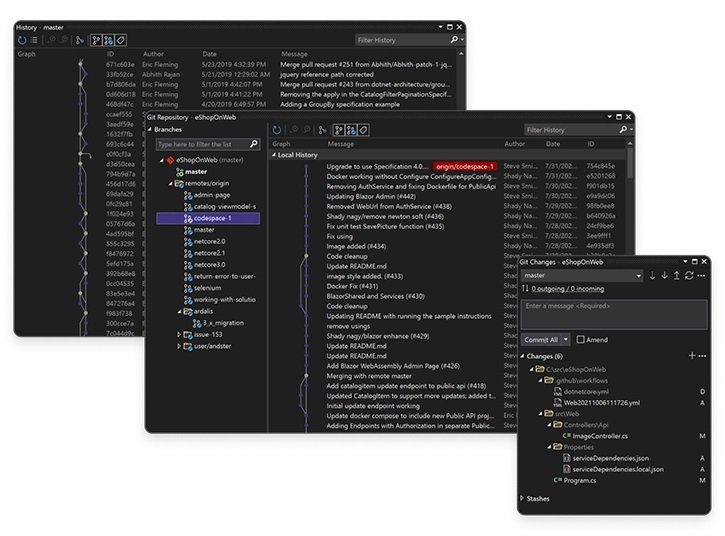
Task: Collapse the Local History section
Action: point(274,155)
